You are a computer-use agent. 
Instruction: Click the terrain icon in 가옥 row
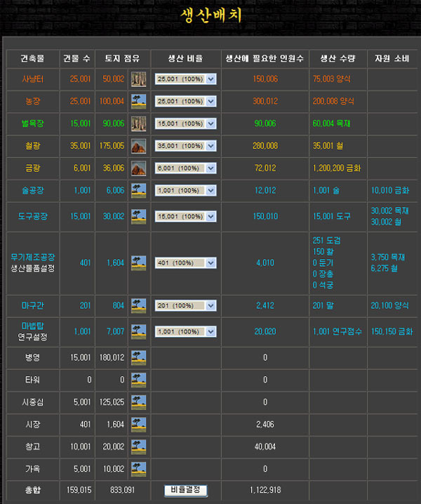(x=138, y=468)
